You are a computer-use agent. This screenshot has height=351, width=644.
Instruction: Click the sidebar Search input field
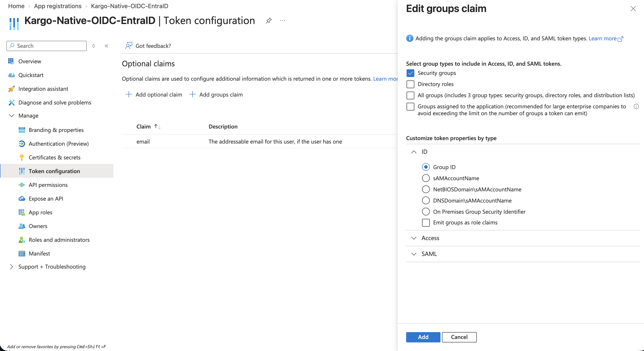click(x=47, y=46)
